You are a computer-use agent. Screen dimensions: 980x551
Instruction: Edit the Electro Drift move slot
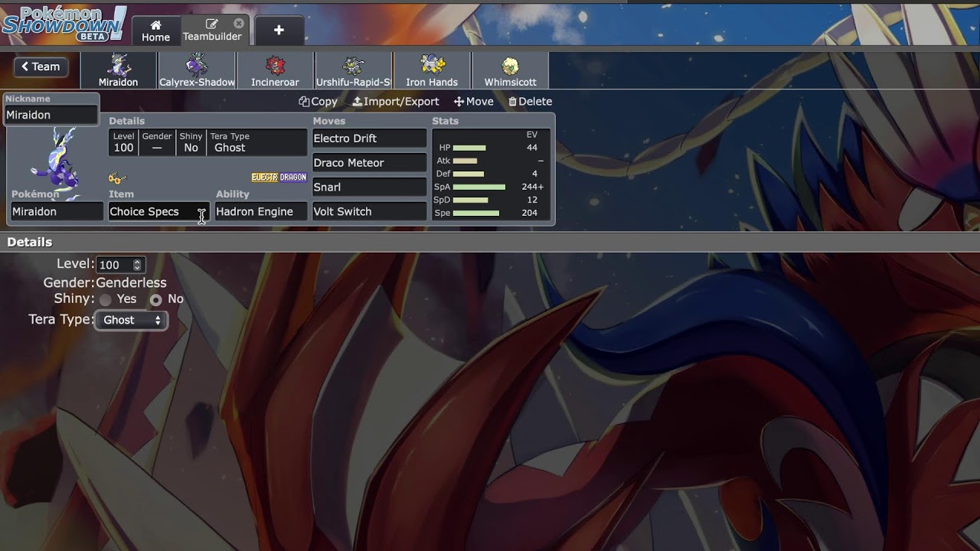pyautogui.click(x=369, y=139)
